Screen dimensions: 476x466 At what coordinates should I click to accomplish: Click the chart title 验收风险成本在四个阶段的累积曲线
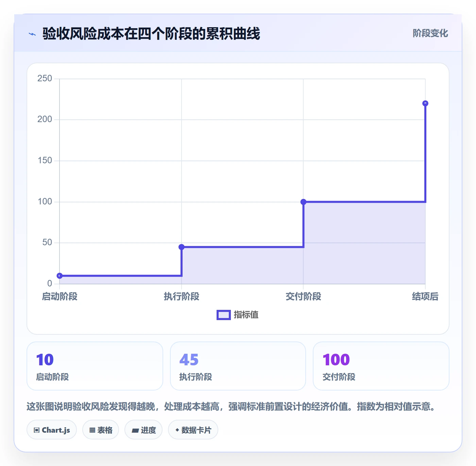coord(151,34)
